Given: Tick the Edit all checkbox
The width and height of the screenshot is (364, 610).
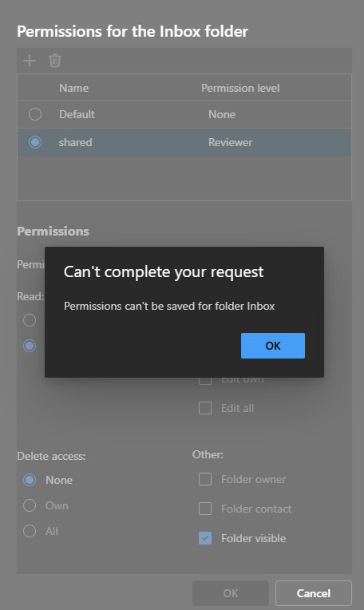Looking at the screenshot, I should coord(205,408).
